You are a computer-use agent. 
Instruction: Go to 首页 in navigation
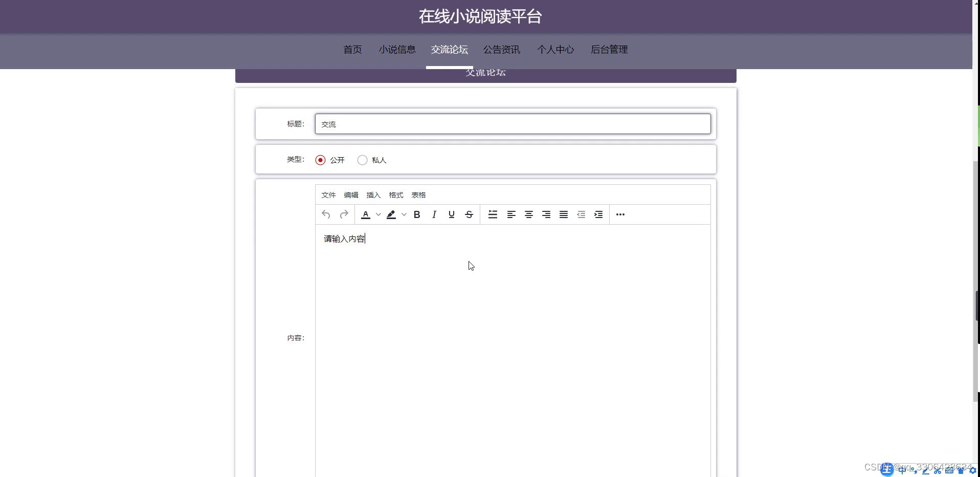pos(352,50)
